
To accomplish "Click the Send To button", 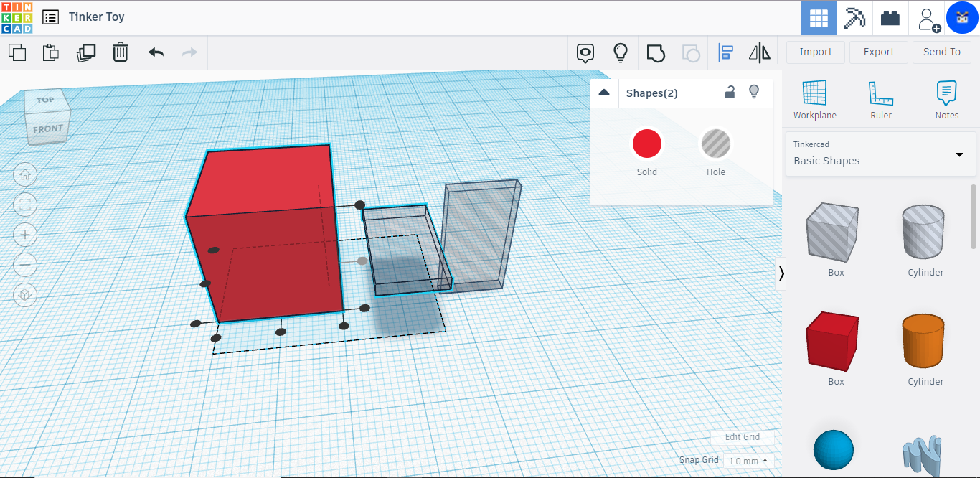I will tap(941, 52).
